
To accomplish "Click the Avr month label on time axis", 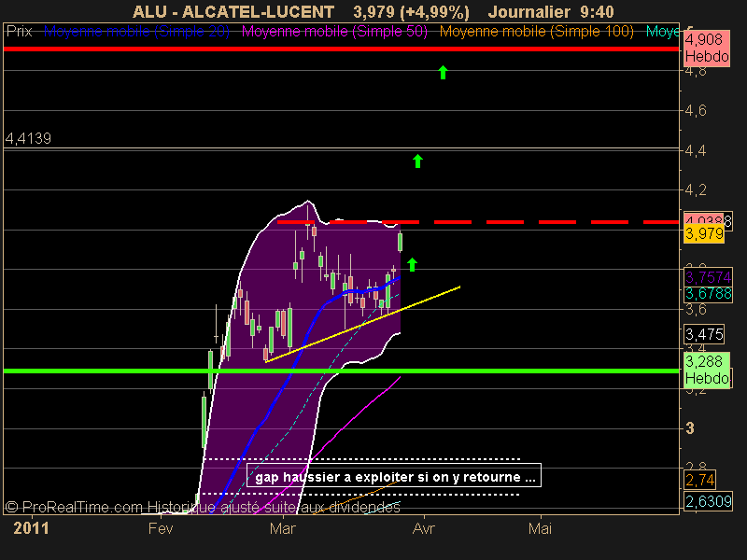I will tap(424, 528).
